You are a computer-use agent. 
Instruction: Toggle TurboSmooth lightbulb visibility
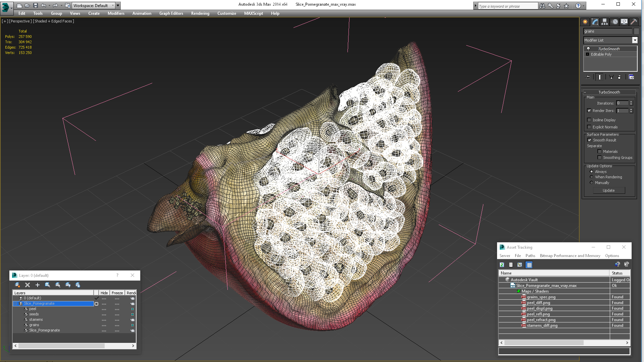[x=588, y=49]
